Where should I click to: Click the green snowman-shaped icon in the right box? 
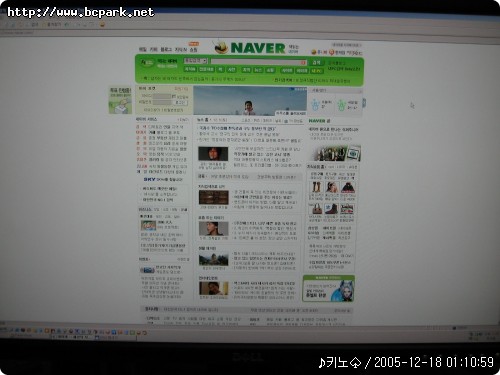pos(341,105)
